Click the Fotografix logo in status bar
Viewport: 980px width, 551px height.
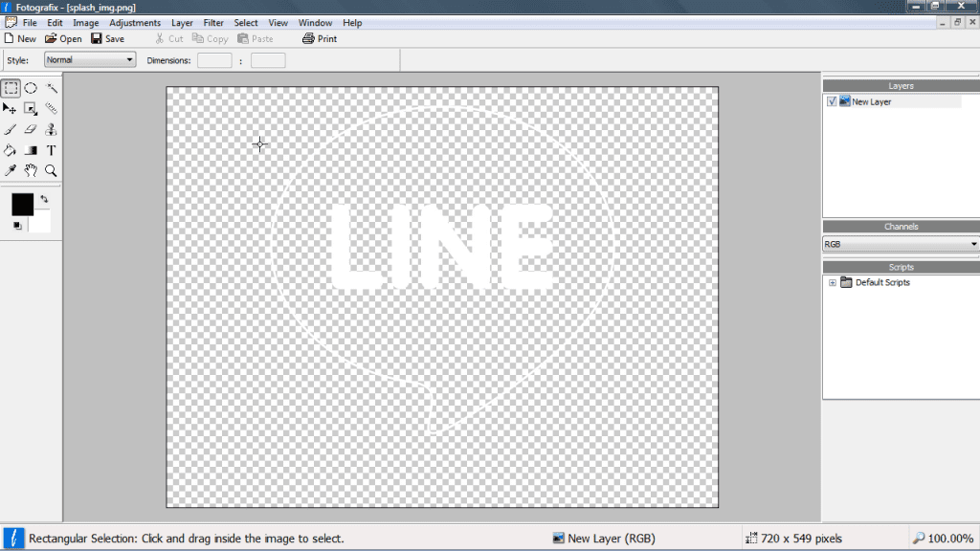[13, 538]
